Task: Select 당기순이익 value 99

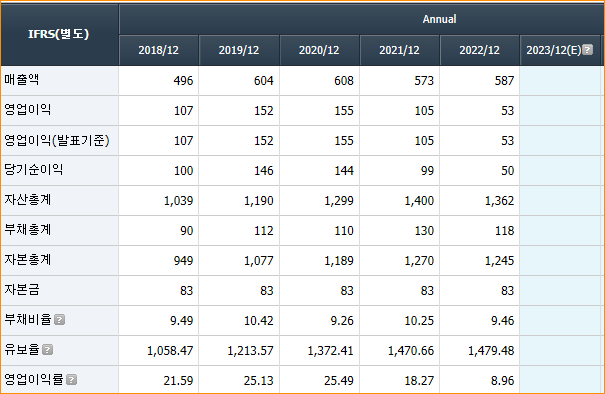Action: (427, 171)
